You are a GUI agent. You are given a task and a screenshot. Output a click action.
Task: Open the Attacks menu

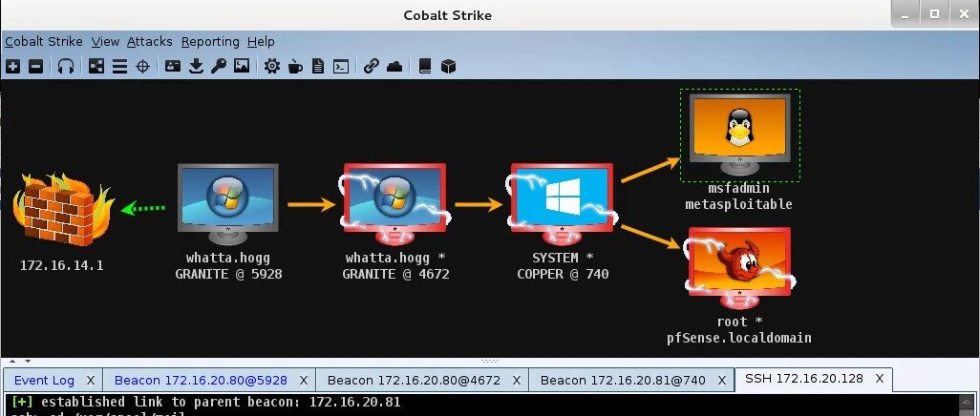(149, 42)
